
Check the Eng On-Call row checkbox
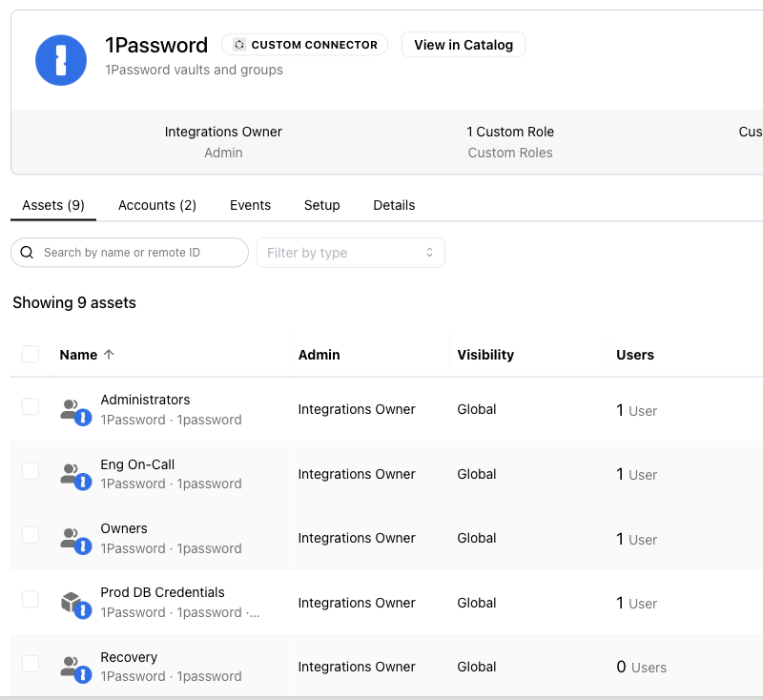coord(31,471)
